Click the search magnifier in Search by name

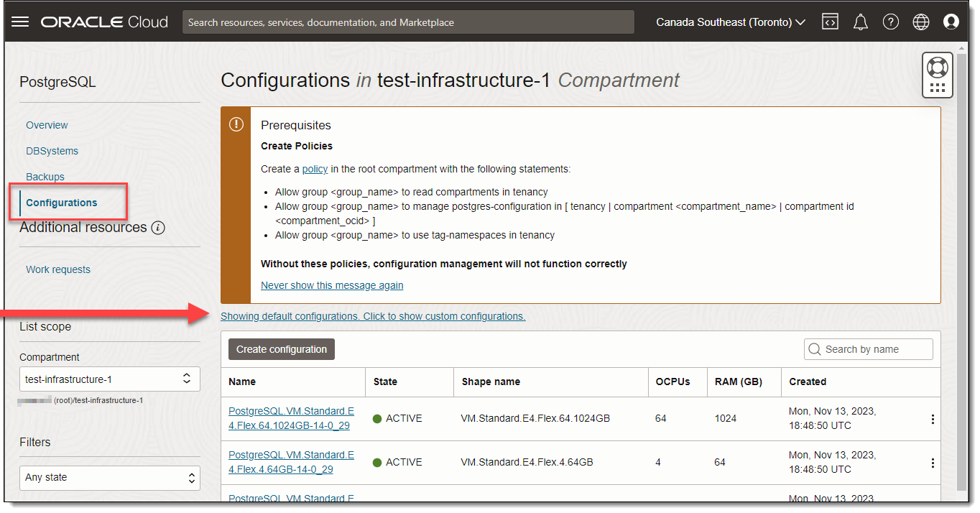pos(815,349)
